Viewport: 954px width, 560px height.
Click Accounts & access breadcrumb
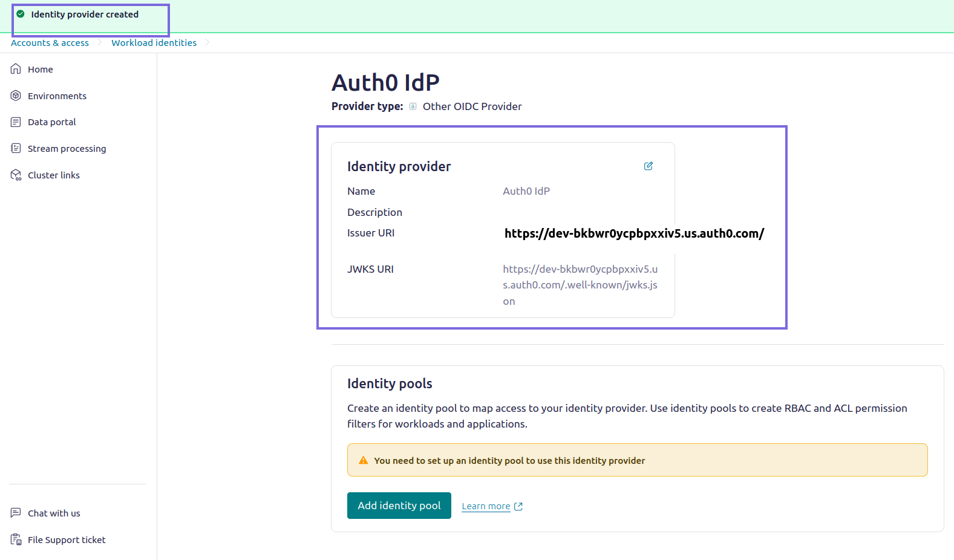[50, 43]
